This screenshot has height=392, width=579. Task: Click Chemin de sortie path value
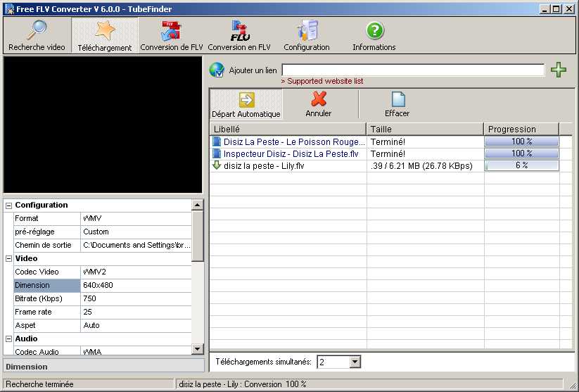tap(136, 245)
